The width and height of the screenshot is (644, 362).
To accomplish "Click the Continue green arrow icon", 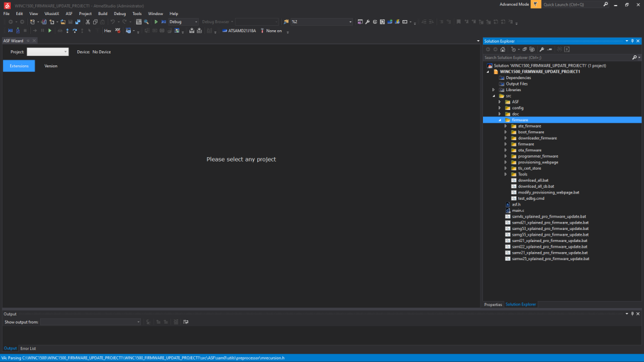I will (x=50, y=31).
